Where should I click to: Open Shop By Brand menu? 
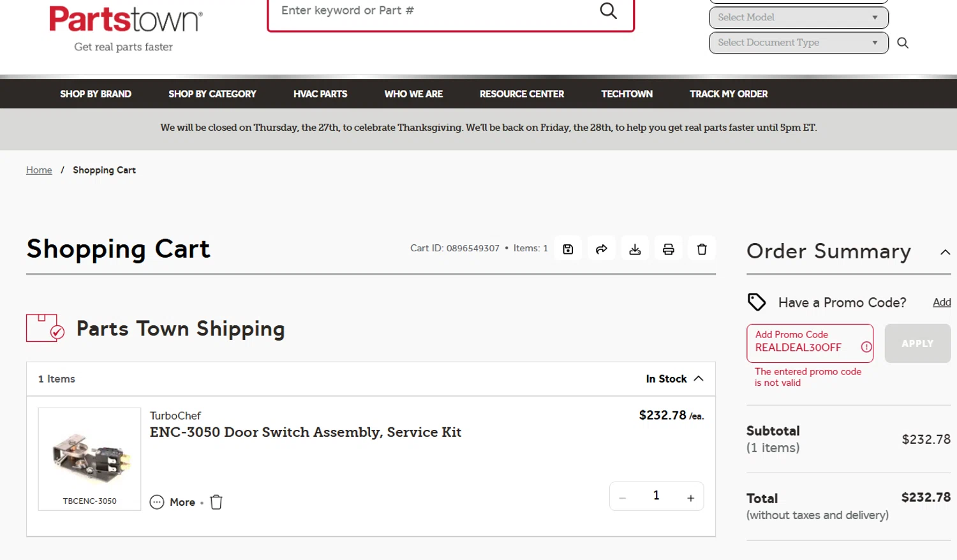tap(96, 94)
